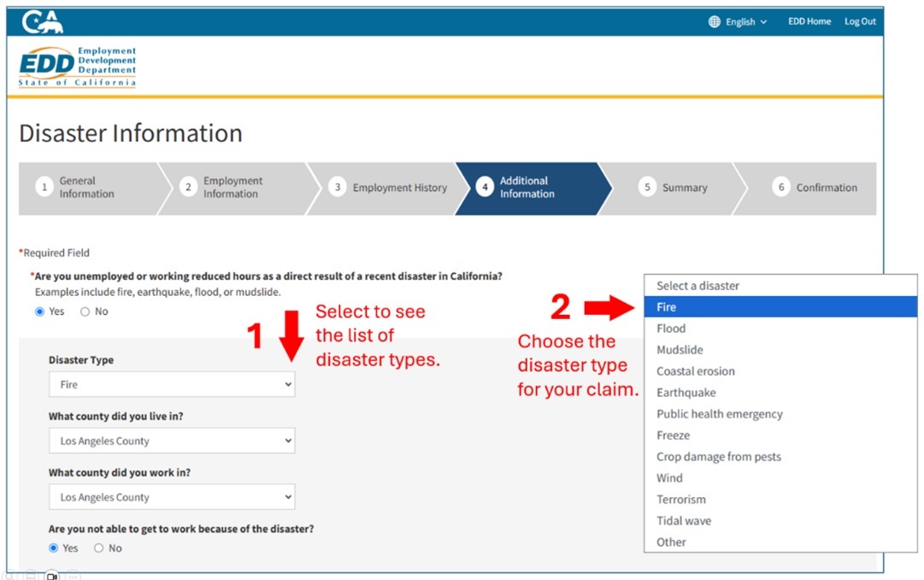The image size is (924, 580).
Task: Choose Mudslide from the disaster list
Action: point(680,349)
